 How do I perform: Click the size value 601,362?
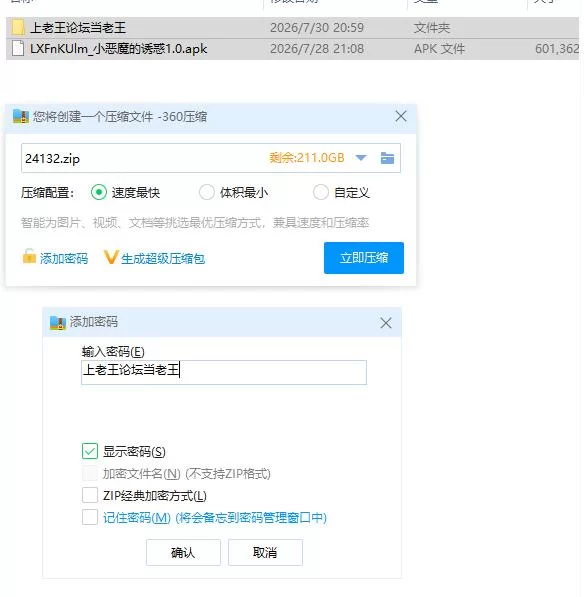click(557, 49)
